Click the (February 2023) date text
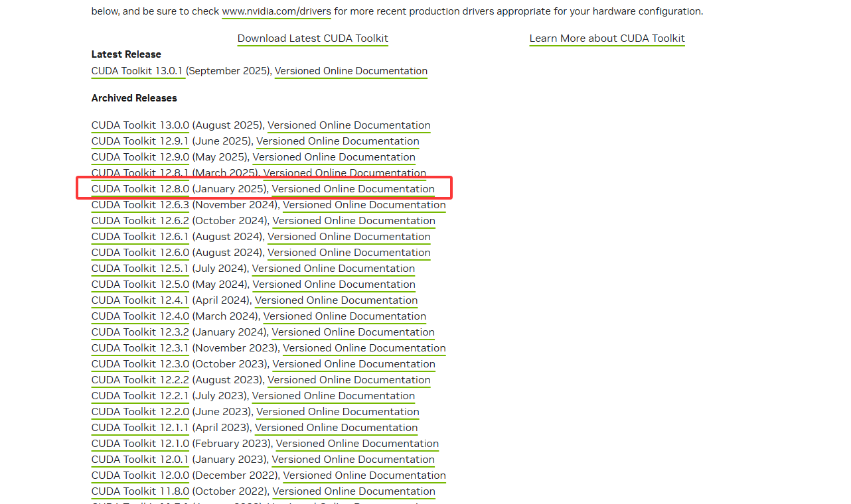 (232, 444)
